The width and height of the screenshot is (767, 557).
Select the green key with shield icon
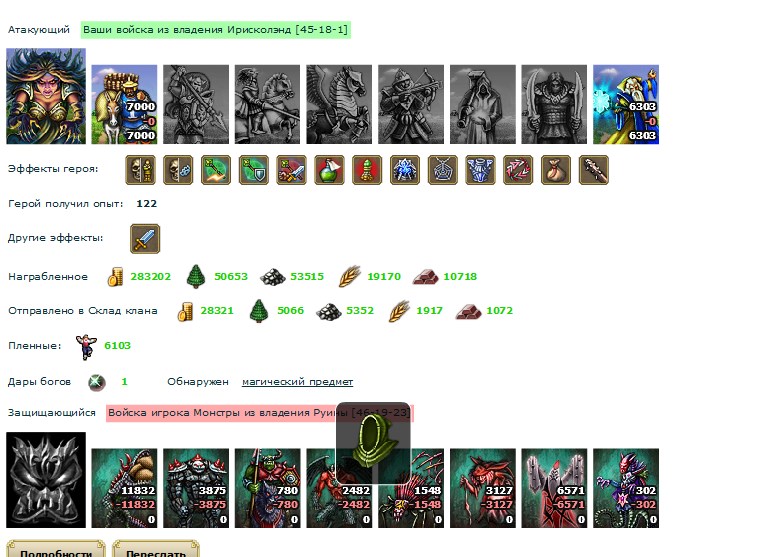[253, 170]
